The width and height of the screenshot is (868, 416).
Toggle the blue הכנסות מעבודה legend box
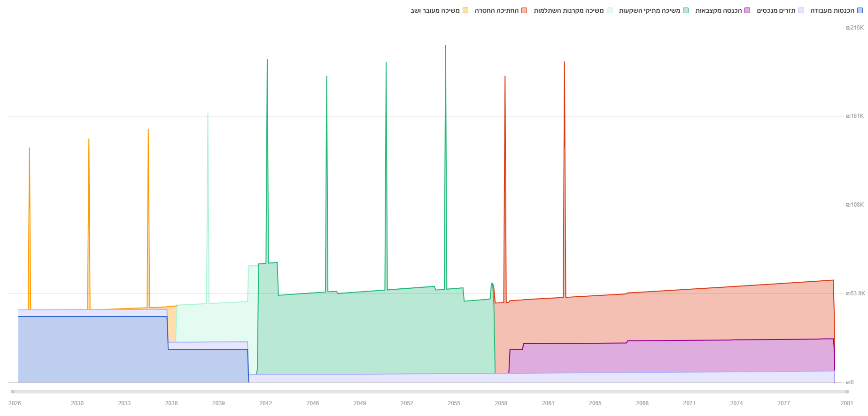860,10
